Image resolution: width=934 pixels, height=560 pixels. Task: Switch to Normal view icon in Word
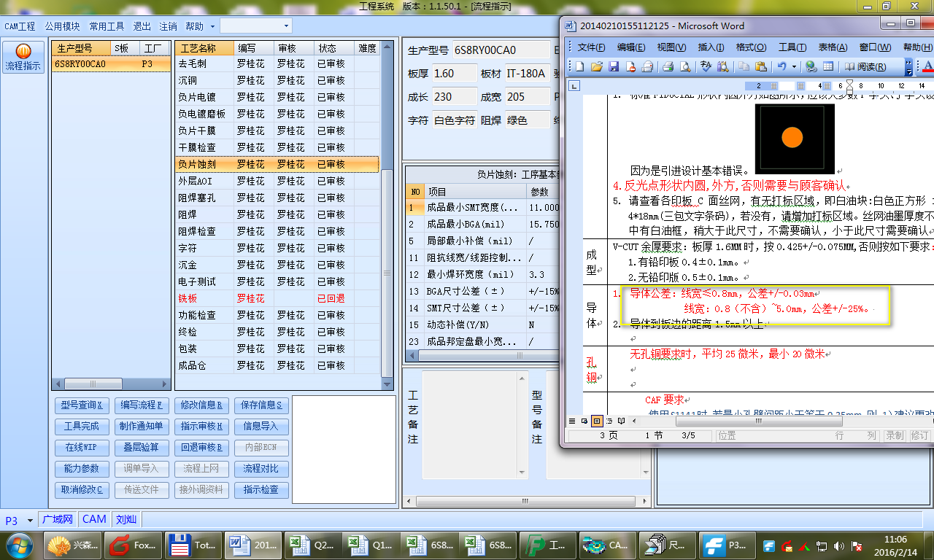coord(573,421)
